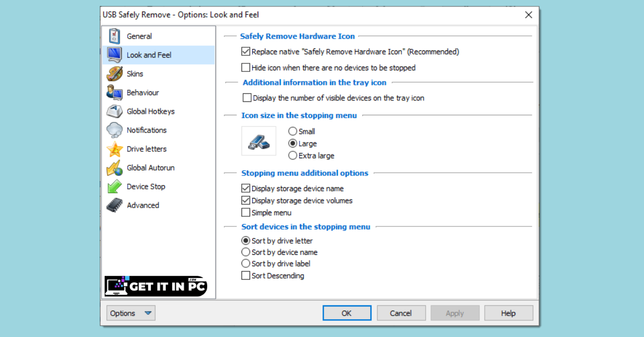Click the Global Hotkeys keyboard key icon
This screenshot has height=337, width=644.
pyautogui.click(x=114, y=111)
